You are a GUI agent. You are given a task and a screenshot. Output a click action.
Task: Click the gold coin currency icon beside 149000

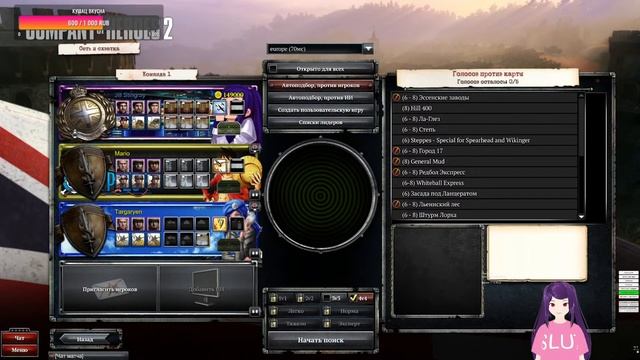tap(218, 95)
